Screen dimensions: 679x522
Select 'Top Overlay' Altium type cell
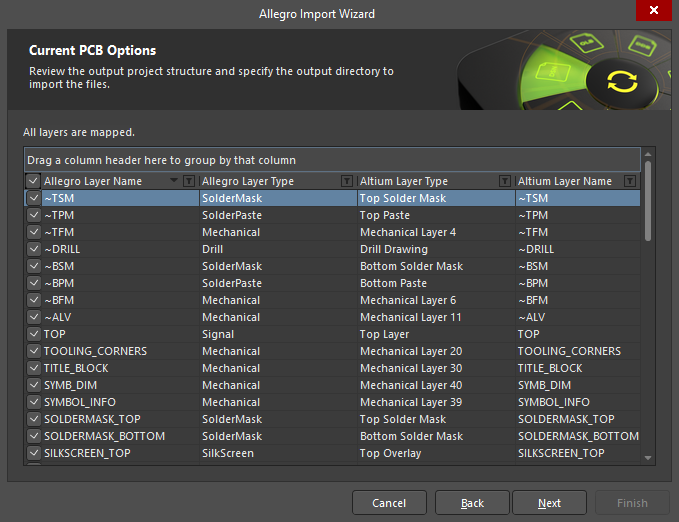click(436, 453)
